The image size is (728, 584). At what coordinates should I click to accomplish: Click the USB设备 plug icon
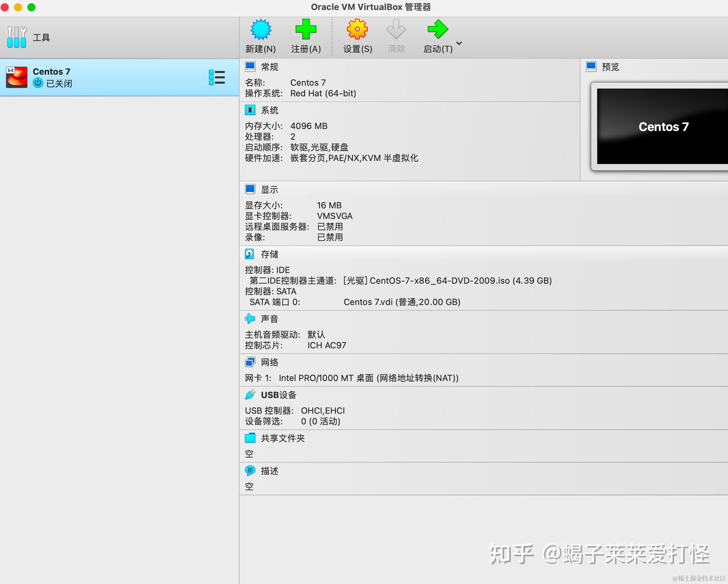tap(250, 394)
